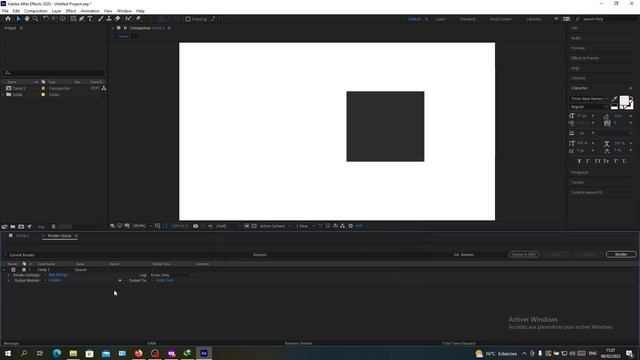Expand the Output Module row
640x360 pixels.
point(8,280)
